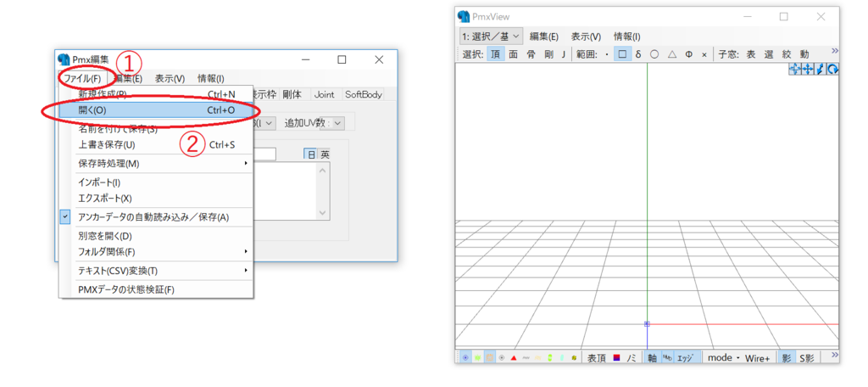868x387 pixels.
Task: Toggle 剛 rigid body selection in PmxView
Action: 548,54
